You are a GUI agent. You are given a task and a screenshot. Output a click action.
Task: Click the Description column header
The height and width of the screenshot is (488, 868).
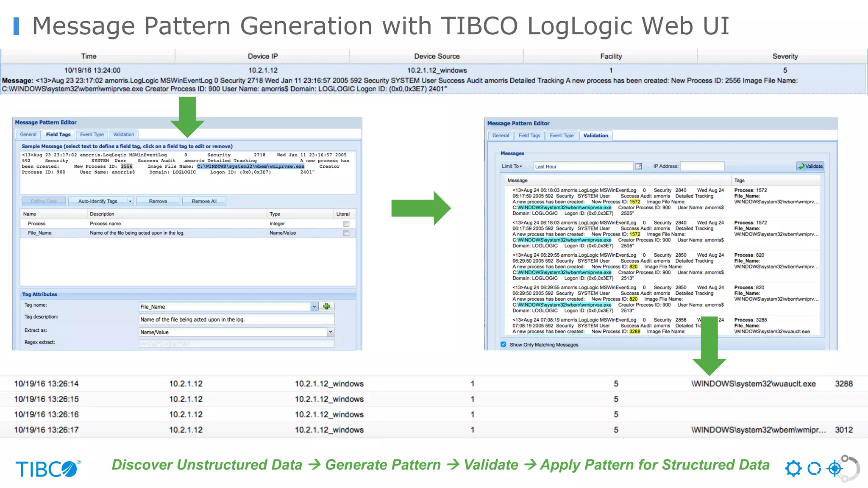[x=177, y=214]
